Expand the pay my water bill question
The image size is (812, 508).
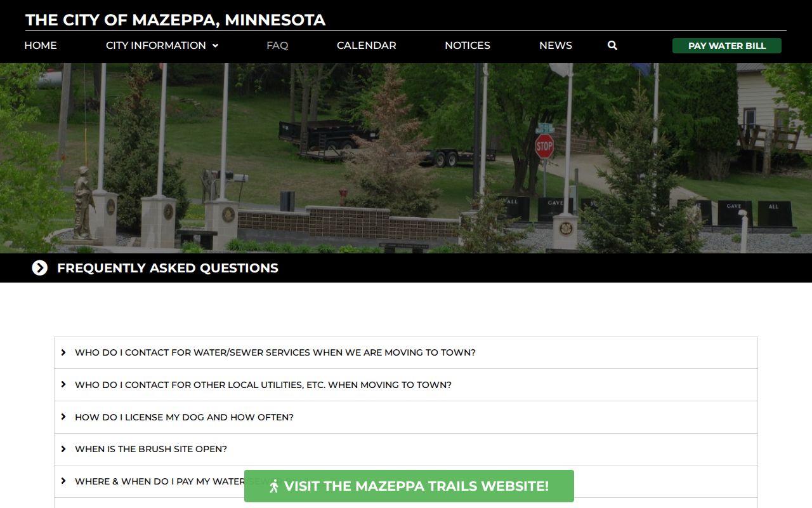click(406, 481)
